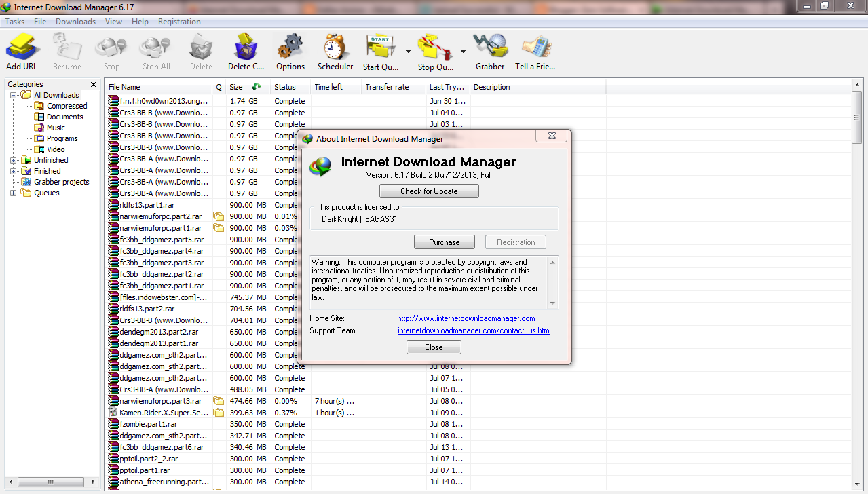Click the queue icon of narwiiemuforpc.part3.rar

tap(219, 401)
